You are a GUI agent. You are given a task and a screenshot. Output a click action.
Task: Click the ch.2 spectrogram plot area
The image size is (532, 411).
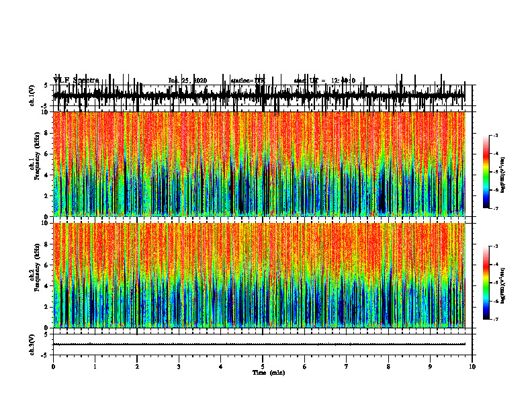pyautogui.click(x=259, y=275)
